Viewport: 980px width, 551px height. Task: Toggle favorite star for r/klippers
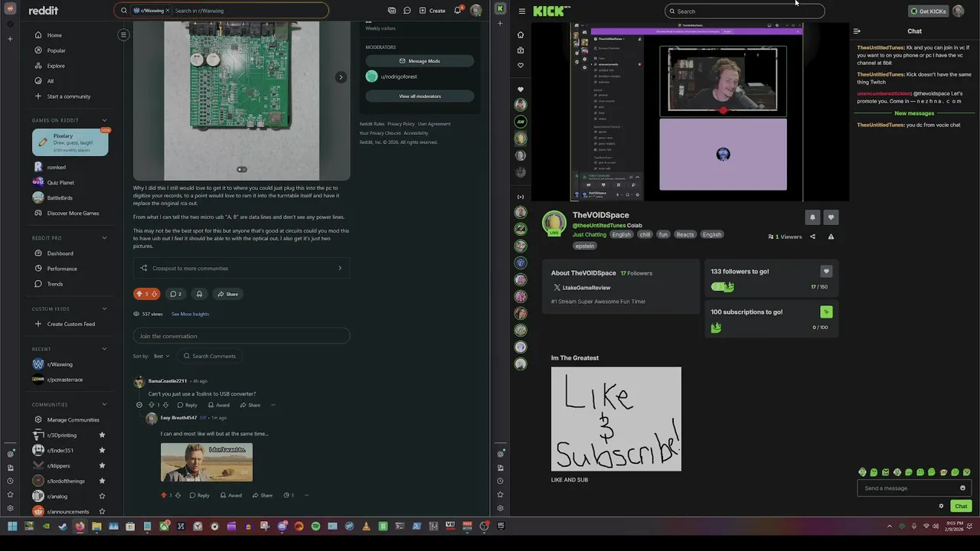pos(102,465)
